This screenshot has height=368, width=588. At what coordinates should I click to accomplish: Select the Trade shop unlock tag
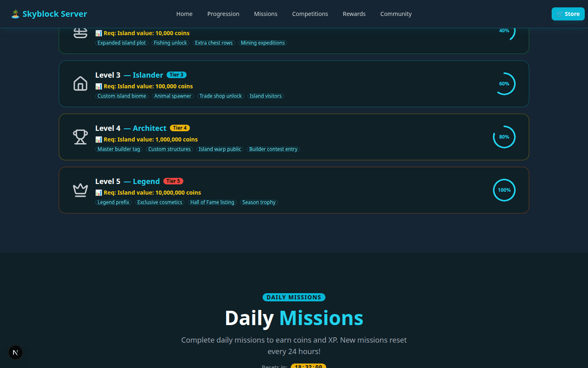(x=220, y=96)
